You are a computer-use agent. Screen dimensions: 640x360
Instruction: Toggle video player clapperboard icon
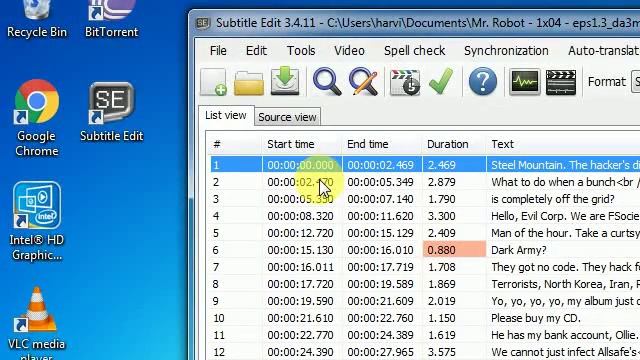pos(561,82)
